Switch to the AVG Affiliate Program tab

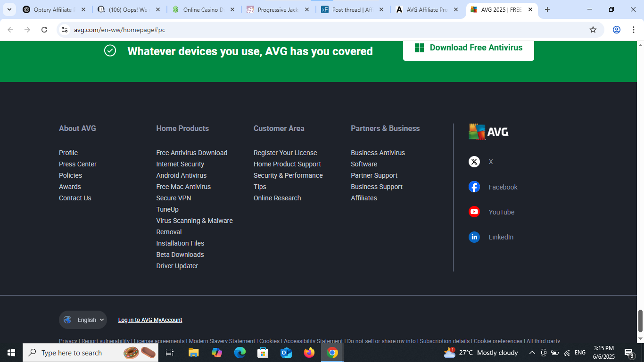pyautogui.click(x=427, y=9)
